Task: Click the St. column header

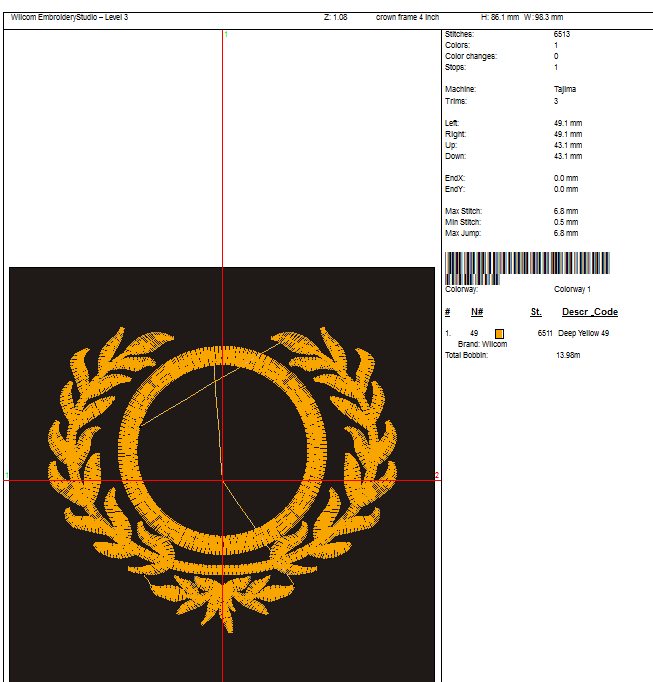Action: 536,312
